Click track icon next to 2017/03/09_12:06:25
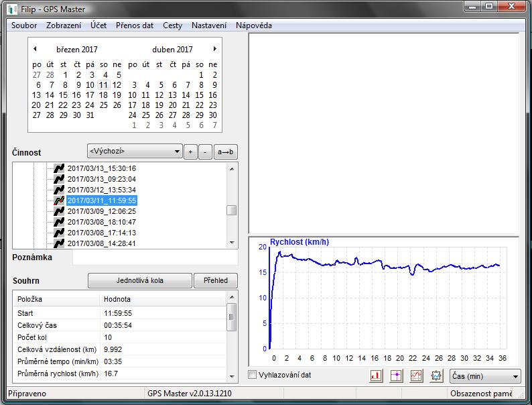532x405 pixels. [59, 211]
